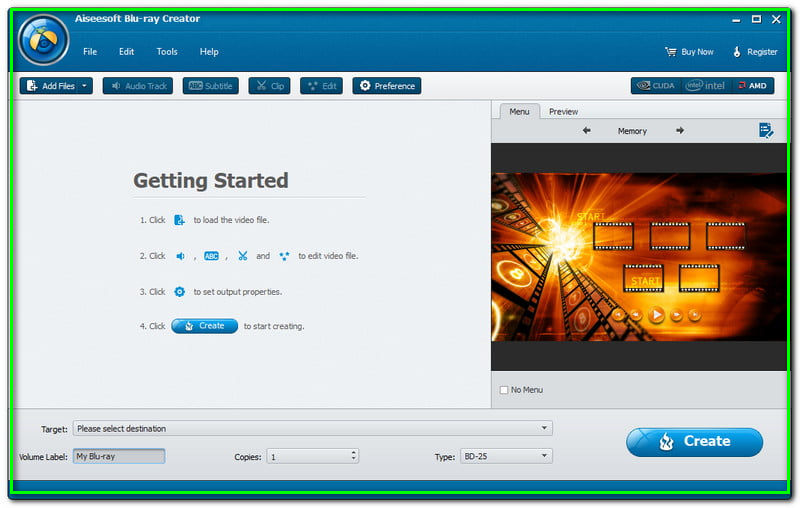Image resolution: width=800 pixels, height=508 pixels.
Task: Open the Preference settings
Action: 387,86
